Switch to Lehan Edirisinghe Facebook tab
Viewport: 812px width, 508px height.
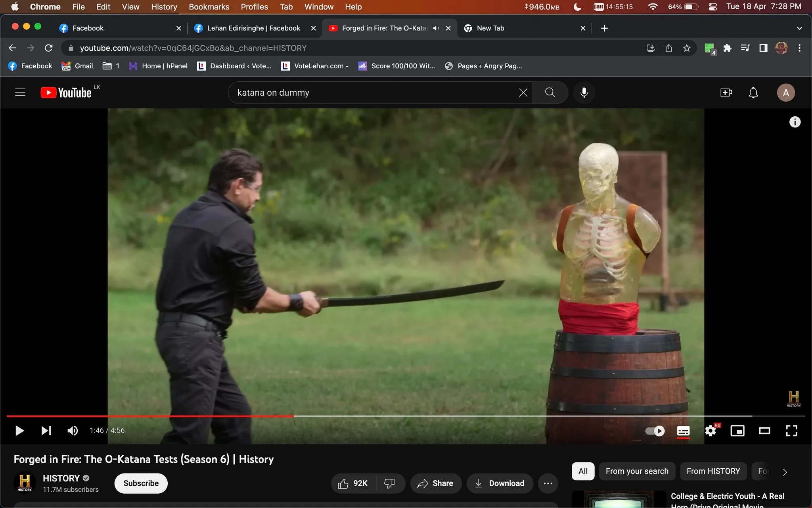pyautogui.click(x=254, y=28)
